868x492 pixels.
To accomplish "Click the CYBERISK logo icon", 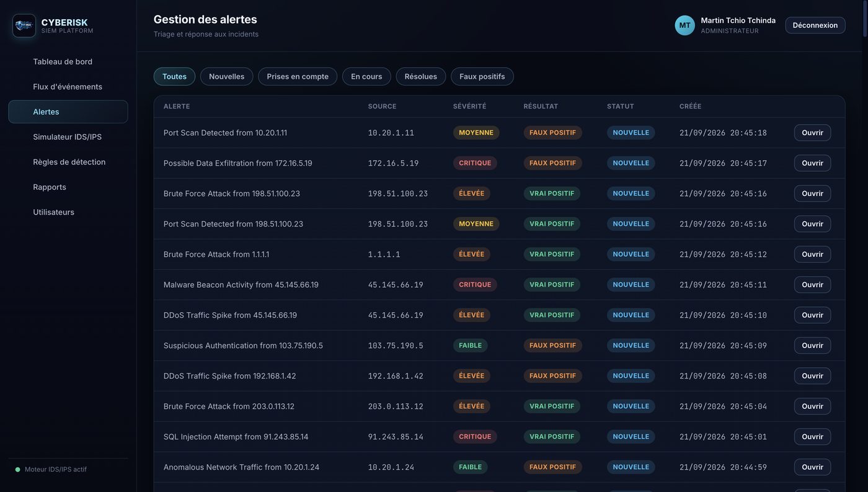I will click(24, 25).
